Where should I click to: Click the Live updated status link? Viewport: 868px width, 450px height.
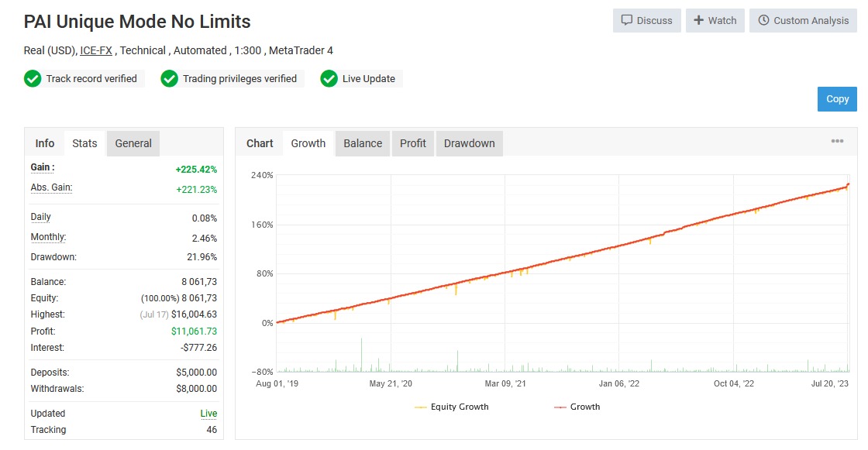coord(208,414)
